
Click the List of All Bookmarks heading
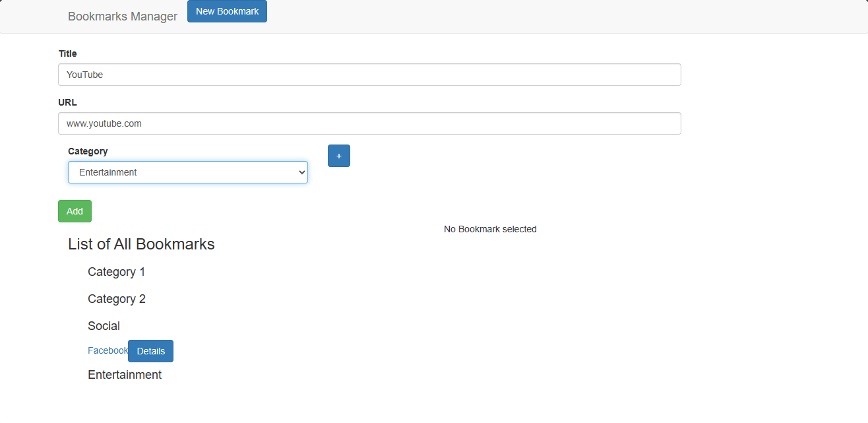pos(141,244)
